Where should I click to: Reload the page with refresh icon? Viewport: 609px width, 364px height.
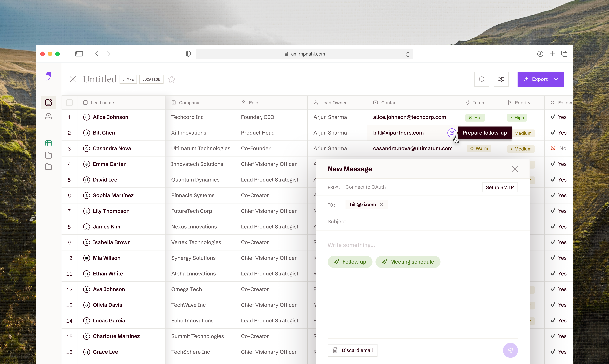408,54
